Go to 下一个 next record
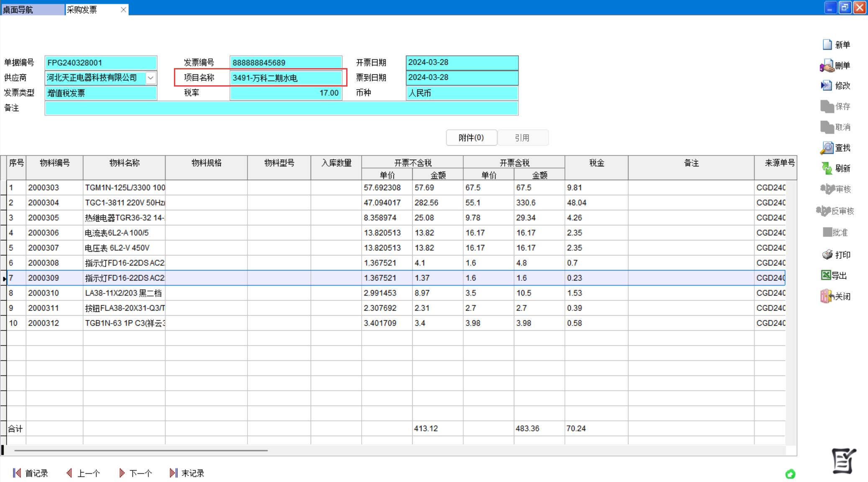 click(x=135, y=473)
